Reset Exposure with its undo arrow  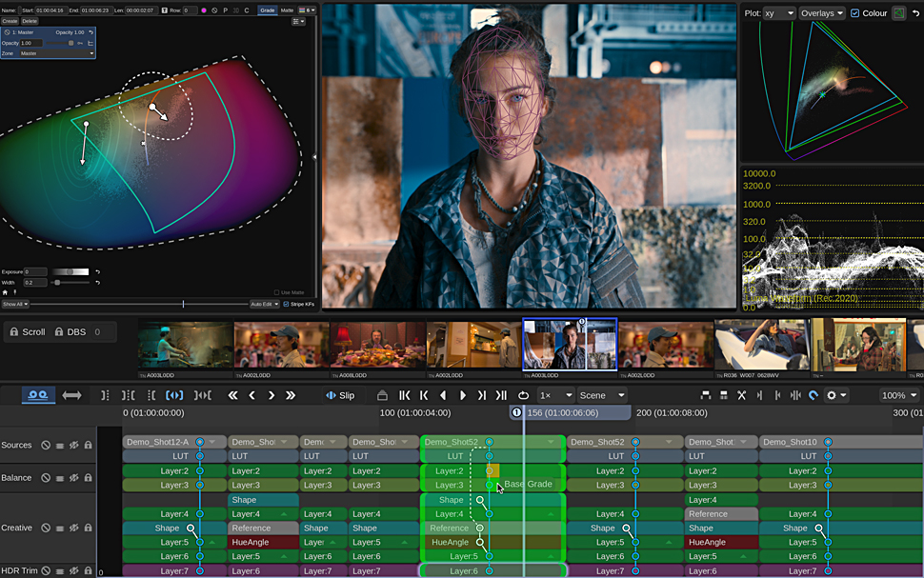pyautogui.click(x=97, y=271)
